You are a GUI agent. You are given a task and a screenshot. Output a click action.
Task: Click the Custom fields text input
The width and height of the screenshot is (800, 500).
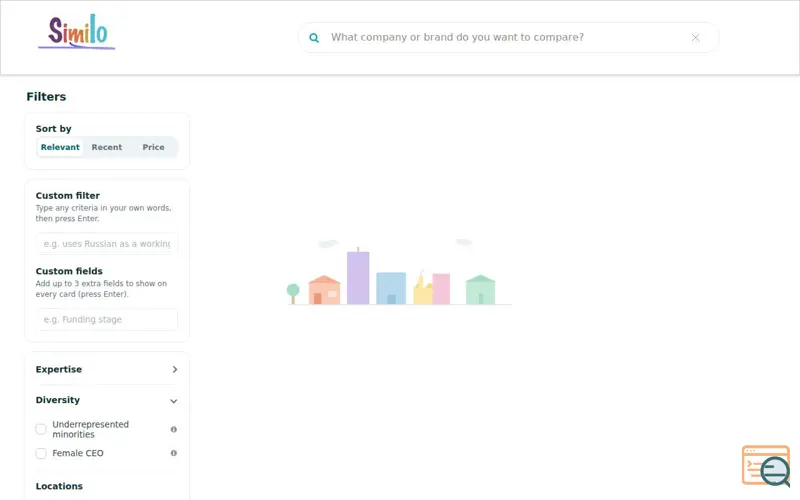107,319
